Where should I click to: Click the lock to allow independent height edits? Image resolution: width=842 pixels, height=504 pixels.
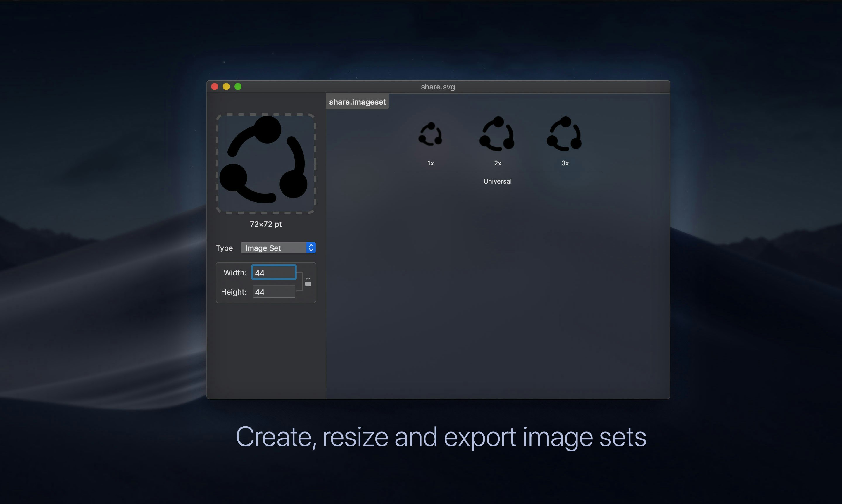click(308, 282)
